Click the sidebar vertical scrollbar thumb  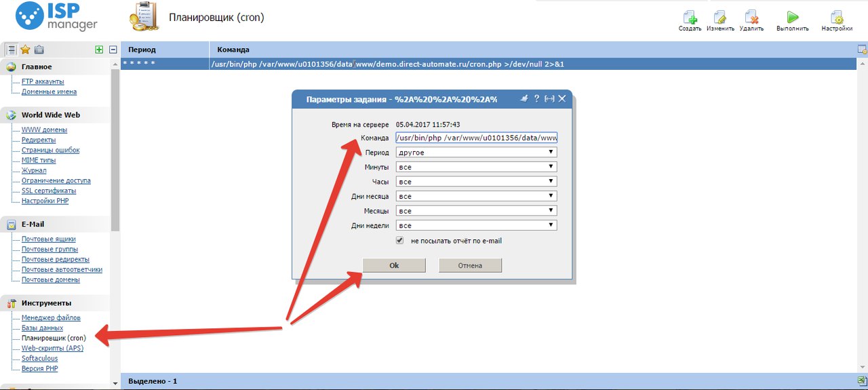115,149
